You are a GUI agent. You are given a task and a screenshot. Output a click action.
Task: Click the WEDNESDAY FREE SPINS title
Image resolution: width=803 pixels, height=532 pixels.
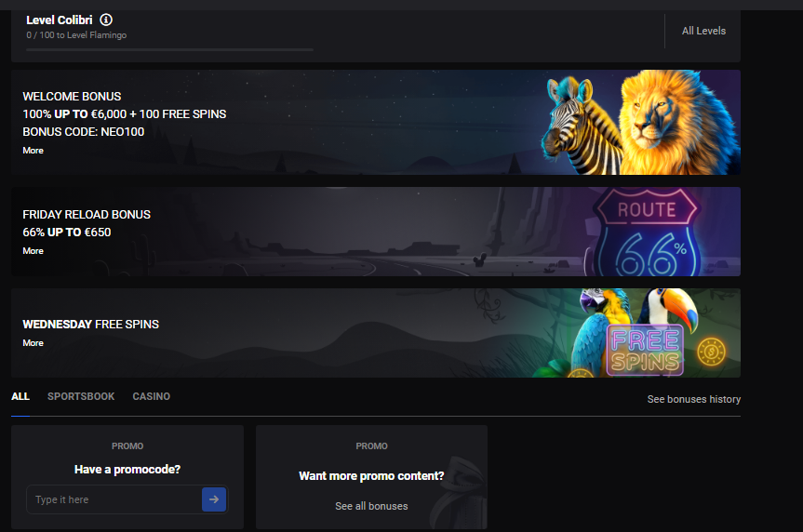click(x=90, y=325)
